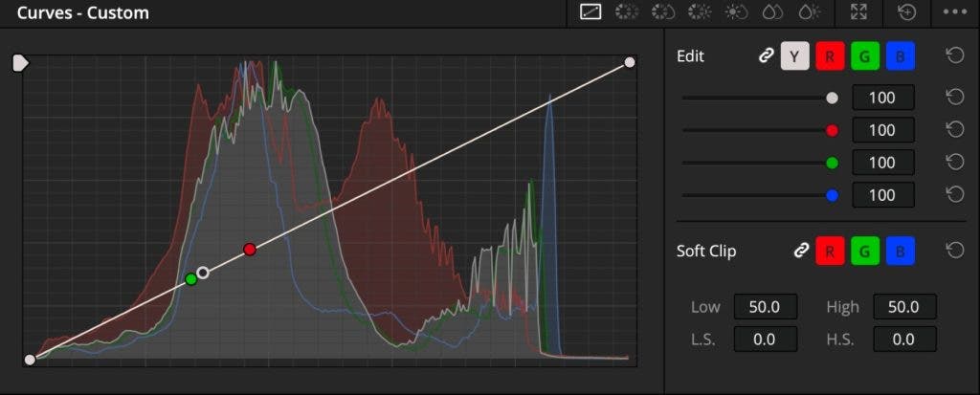
Task: Reset the Edit channels row
Action: 954,56
